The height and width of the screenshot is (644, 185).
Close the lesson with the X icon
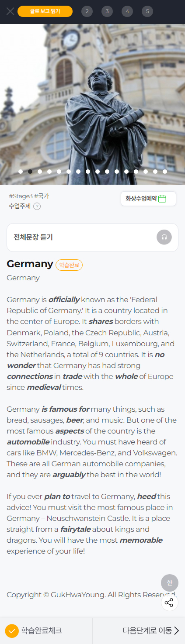[x=10, y=11]
